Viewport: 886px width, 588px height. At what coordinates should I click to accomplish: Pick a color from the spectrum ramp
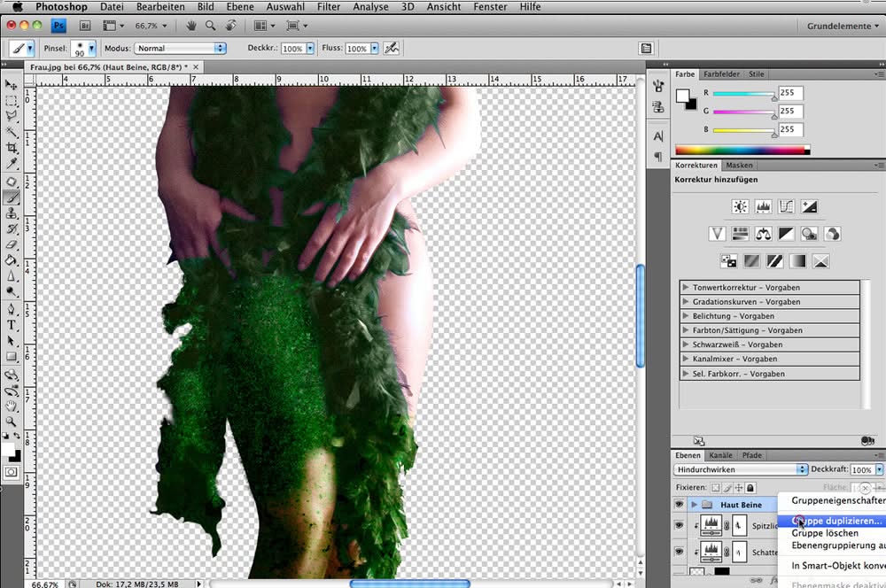click(742, 150)
